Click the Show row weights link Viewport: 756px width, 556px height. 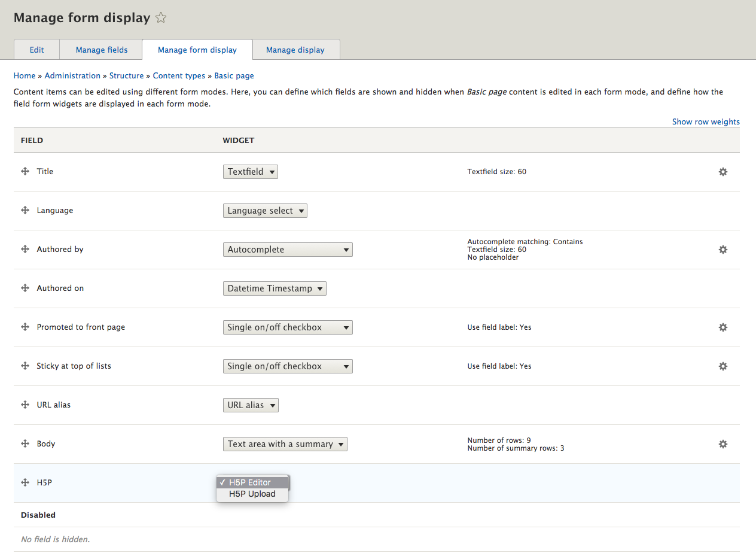pyautogui.click(x=706, y=121)
